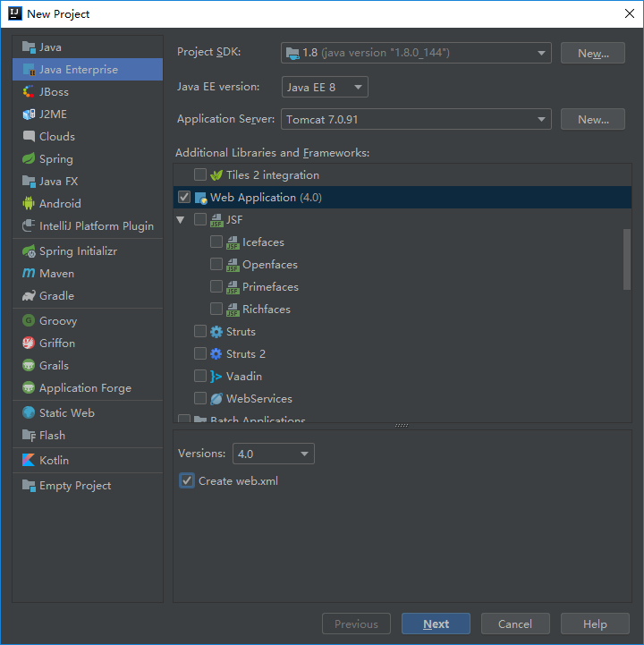Select the Maven project category label
This screenshot has height=645, width=644.
[56, 274]
